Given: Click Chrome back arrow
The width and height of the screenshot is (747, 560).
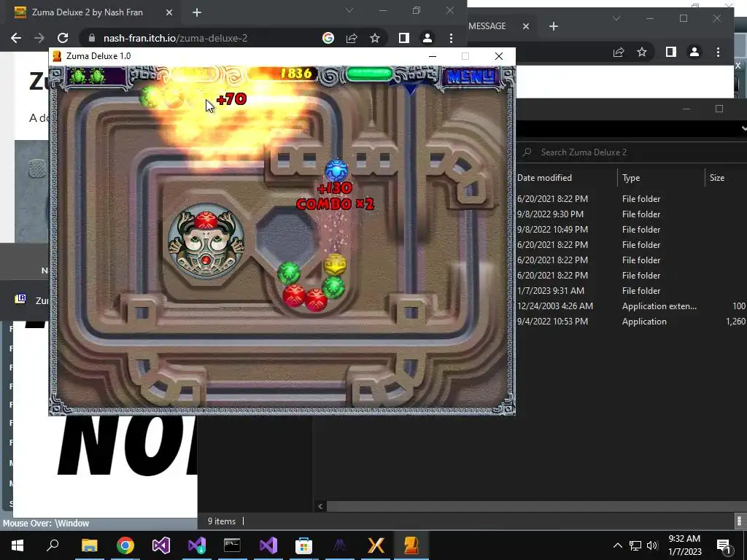Looking at the screenshot, I should 16,38.
